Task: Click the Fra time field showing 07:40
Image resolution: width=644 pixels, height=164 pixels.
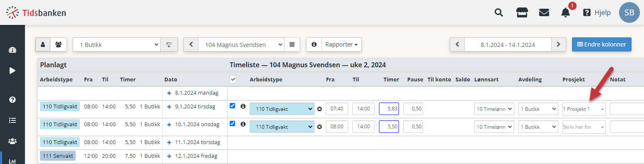Action: pyautogui.click(x=337, y=109)
